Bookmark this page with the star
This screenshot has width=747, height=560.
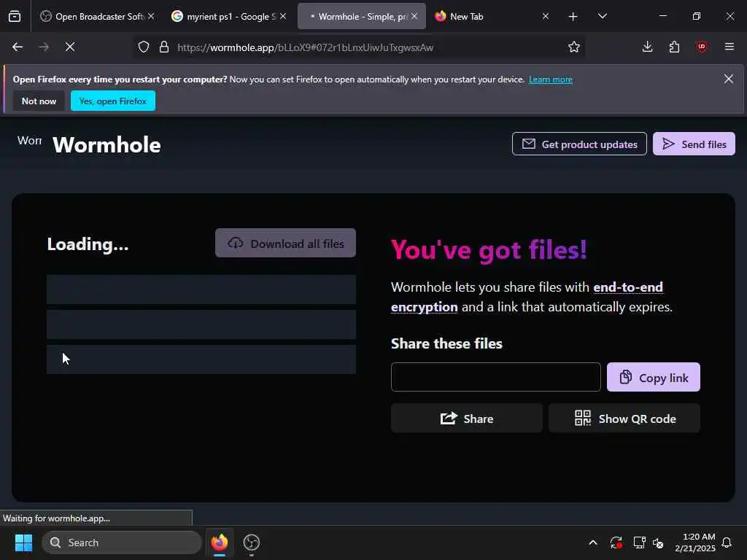574,47
